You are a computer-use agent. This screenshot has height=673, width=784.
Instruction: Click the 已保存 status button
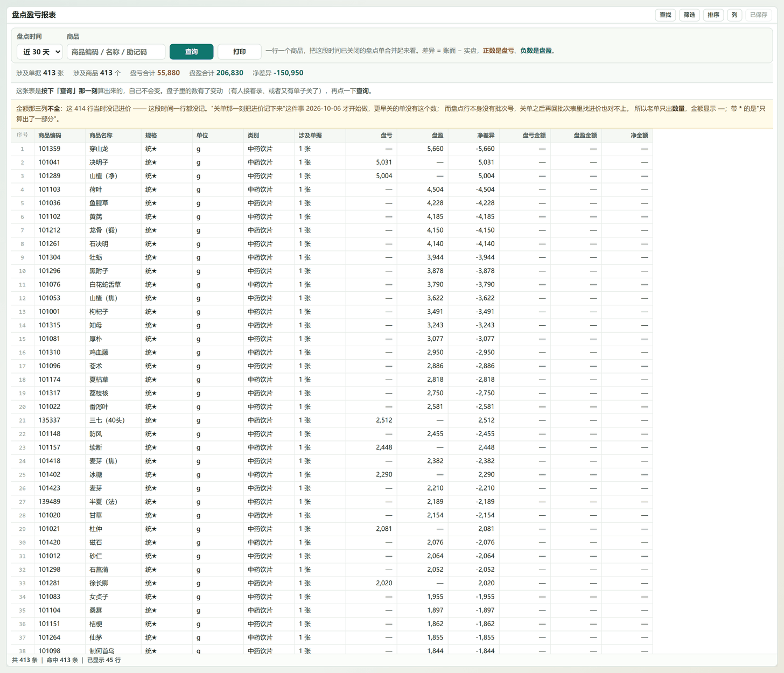coord(759,15)
